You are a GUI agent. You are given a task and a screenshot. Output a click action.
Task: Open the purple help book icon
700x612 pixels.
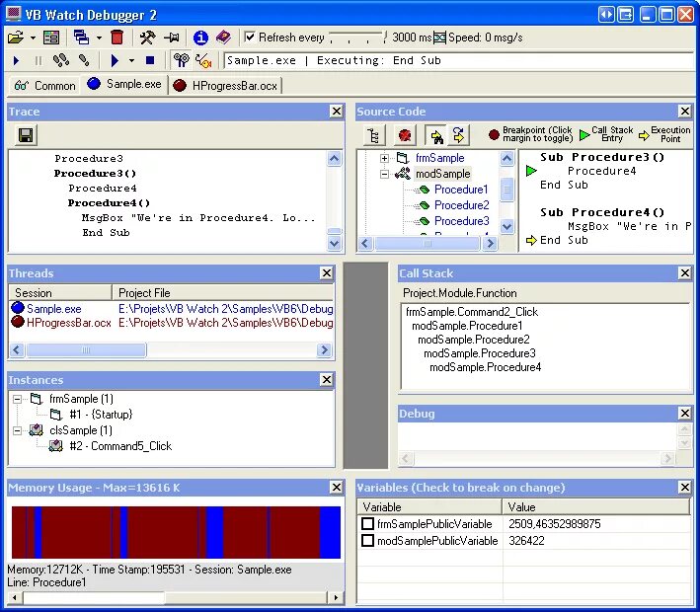click(223, 38)
